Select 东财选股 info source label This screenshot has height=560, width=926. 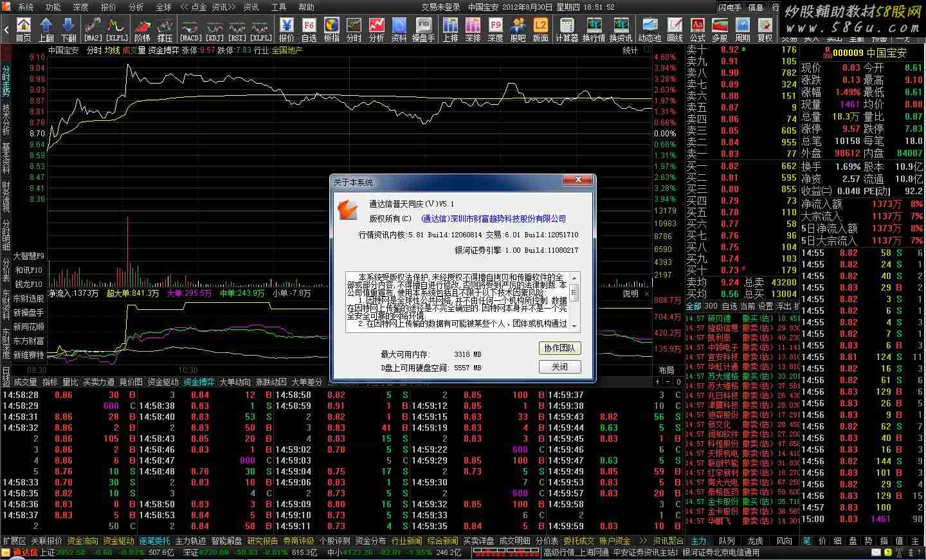(29, 298)
